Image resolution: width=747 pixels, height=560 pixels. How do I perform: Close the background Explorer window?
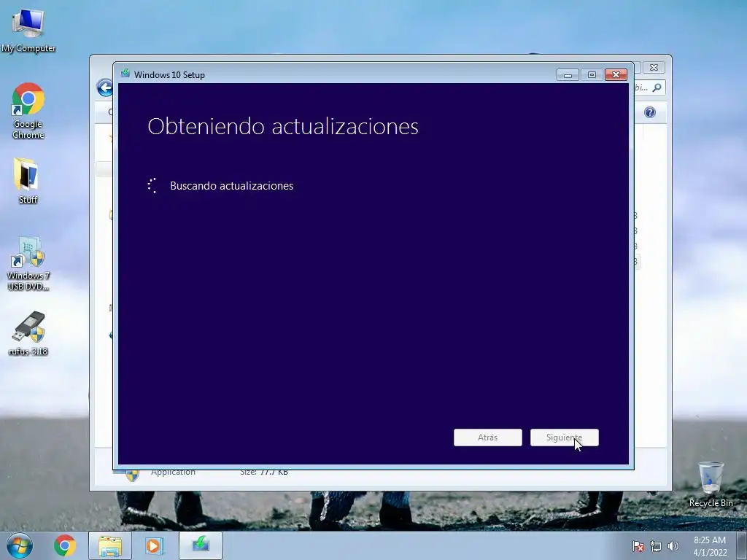(654, 68)
